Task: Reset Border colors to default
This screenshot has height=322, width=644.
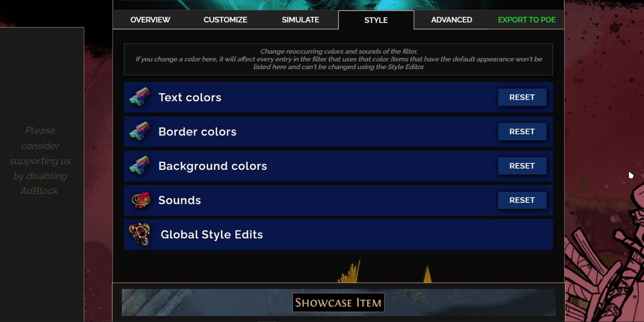Action: (x=523, y=131)
